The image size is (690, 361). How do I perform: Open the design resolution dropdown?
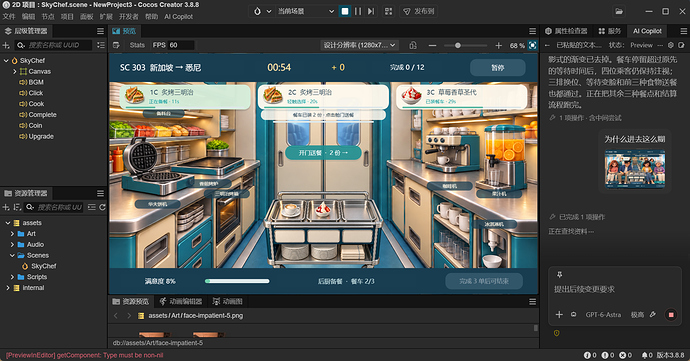tap(360, 45)
